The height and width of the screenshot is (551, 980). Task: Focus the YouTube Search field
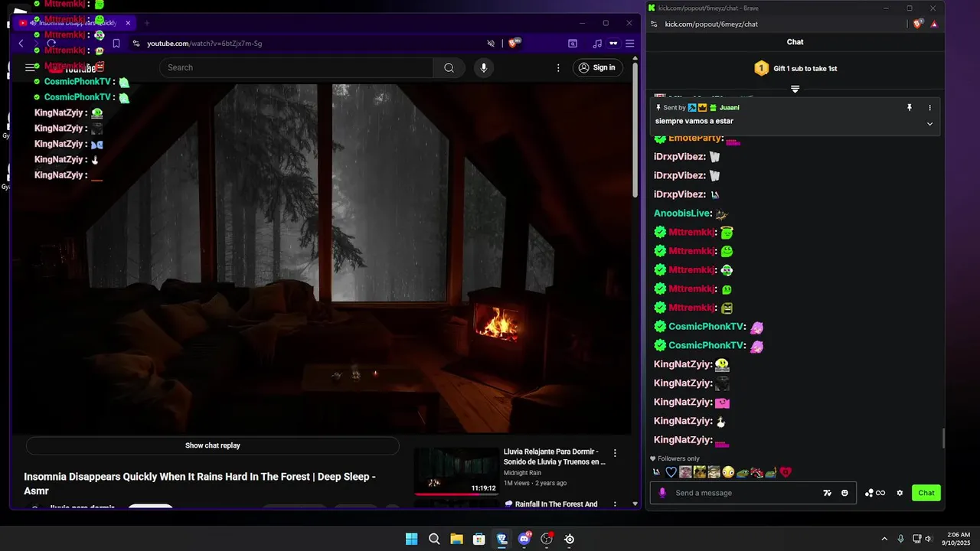click(x=297, y=67)
